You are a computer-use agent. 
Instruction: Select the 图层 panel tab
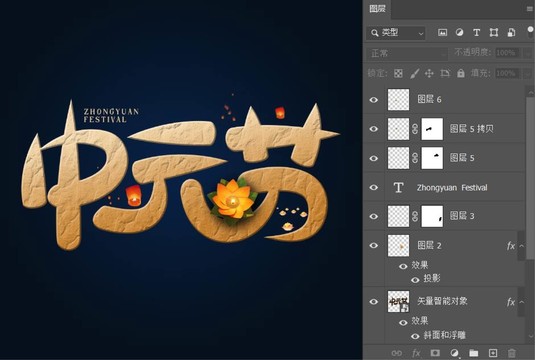point(377,9)
